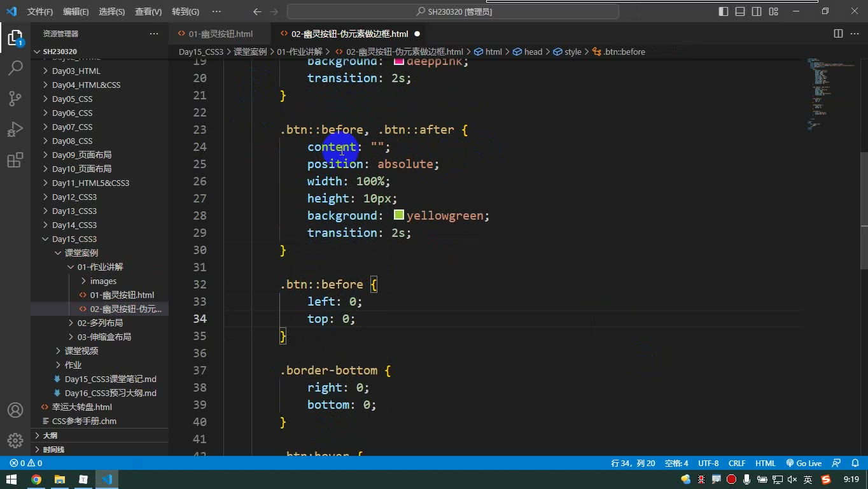Open the Accounts menu in the activity bar
This screenshot has height=489, width=868.
[15, 410]
